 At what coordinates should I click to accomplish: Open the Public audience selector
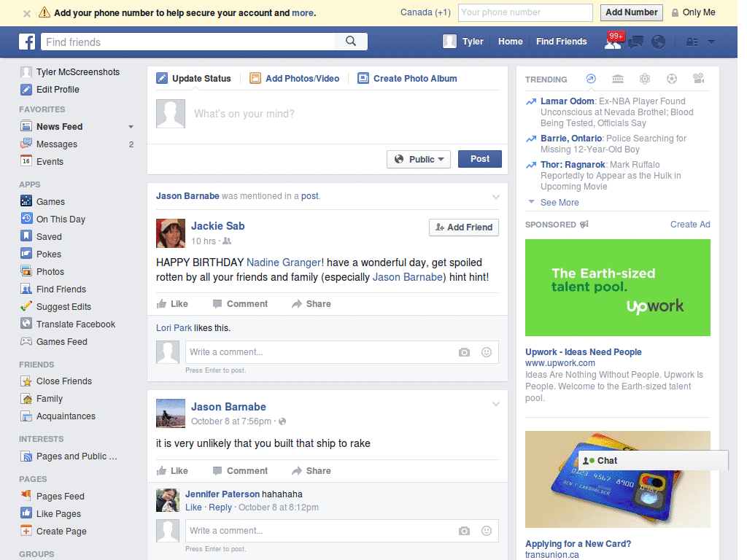(419, 159)
